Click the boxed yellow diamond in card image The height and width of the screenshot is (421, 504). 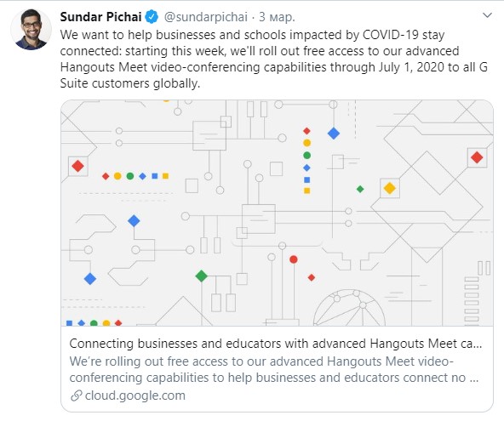point(390,188)
